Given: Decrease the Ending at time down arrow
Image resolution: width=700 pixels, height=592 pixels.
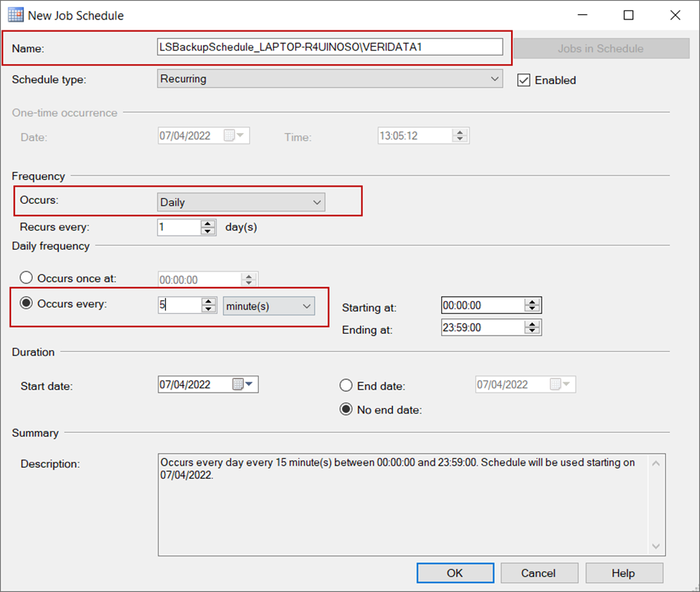Looking at the screenshot, I should [x=532, y=331].
